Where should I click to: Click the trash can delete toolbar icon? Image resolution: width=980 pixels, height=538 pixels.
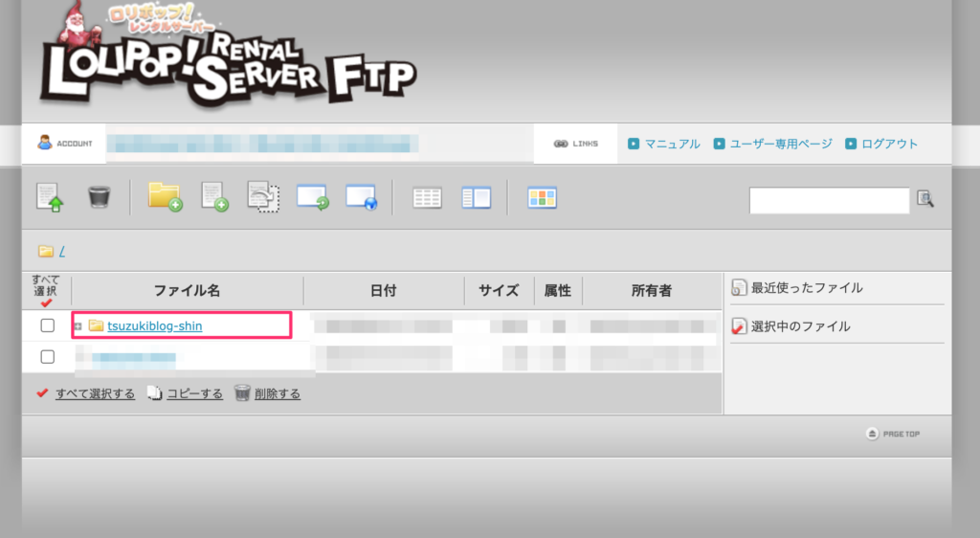click(x=99, y=197)
